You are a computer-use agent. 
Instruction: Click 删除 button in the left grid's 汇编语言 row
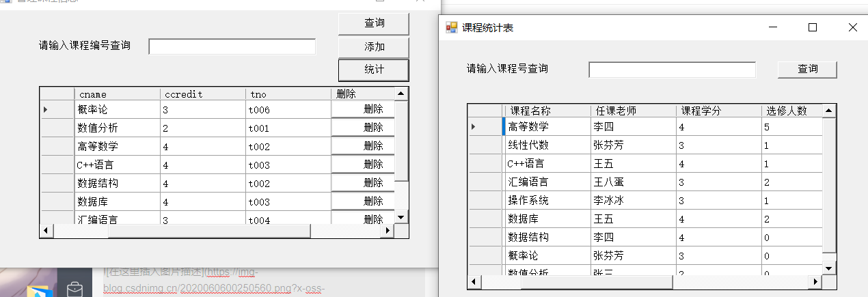(364, 218)
